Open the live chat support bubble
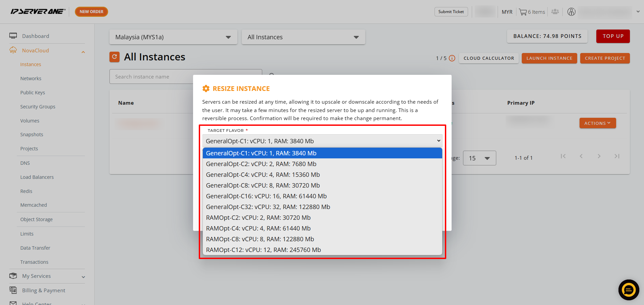This screenshot has width=644, height=305. [629, 290]
